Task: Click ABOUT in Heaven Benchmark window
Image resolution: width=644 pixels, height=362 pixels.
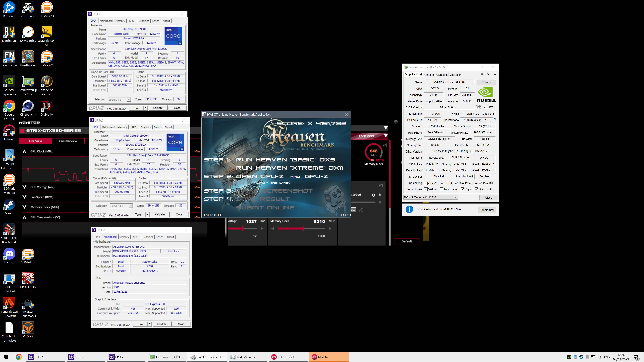Action: pyautogui.click(x=213, y=215)
